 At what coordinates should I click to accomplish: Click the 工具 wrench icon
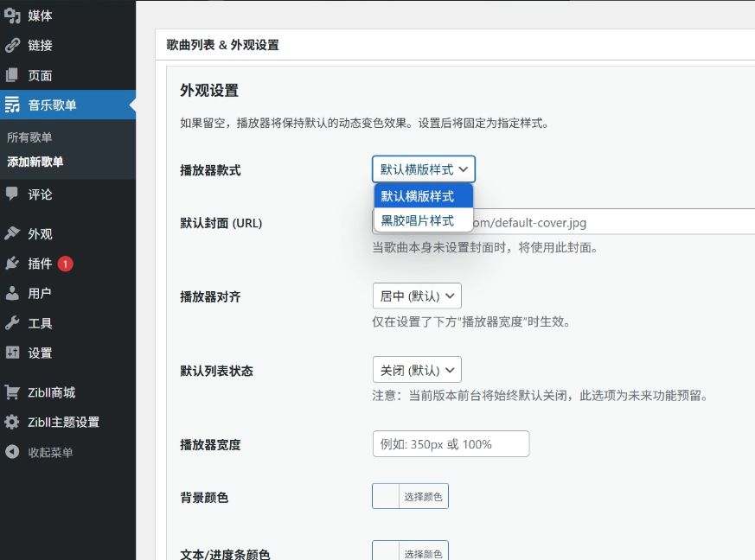(x=12, y=323)
